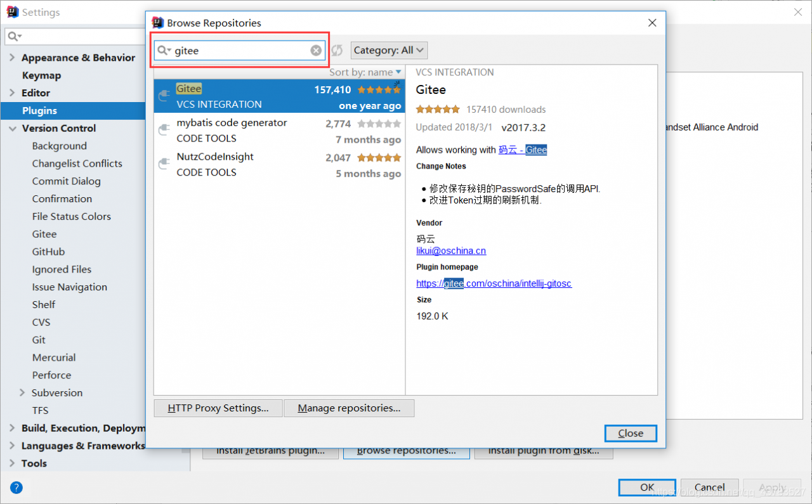This screenshot has width=812, height=504.
Task: Expand the Subversion node
Action: point(22,392)
